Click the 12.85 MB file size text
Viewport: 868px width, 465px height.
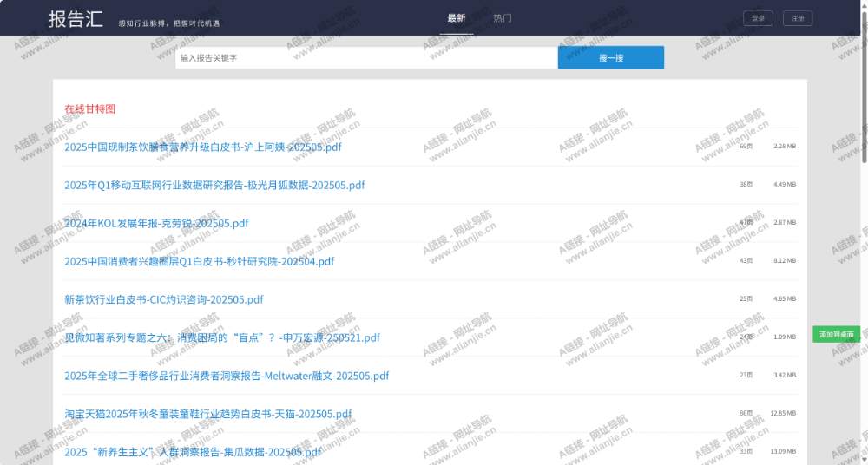(783, 414)
